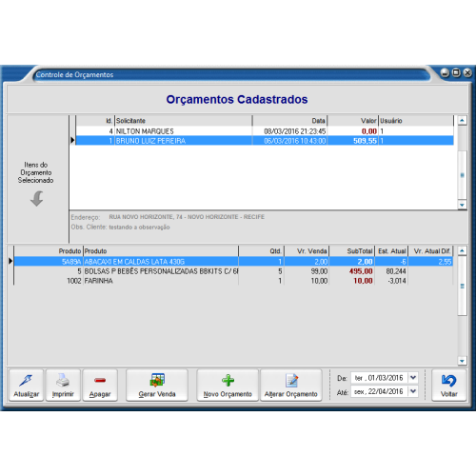Click the Atualizar lightning icon
Image resolution: width=476 pixels, height=476 pixels.
coord(26,380)
